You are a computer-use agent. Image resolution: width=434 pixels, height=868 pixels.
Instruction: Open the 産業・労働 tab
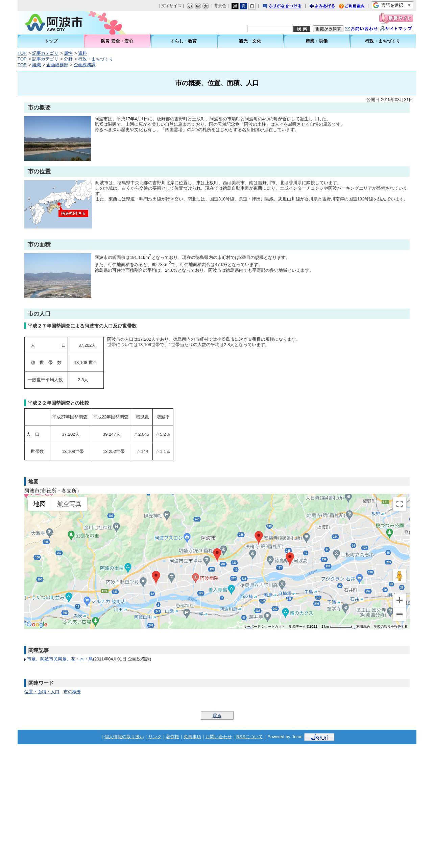click(317, 41)
